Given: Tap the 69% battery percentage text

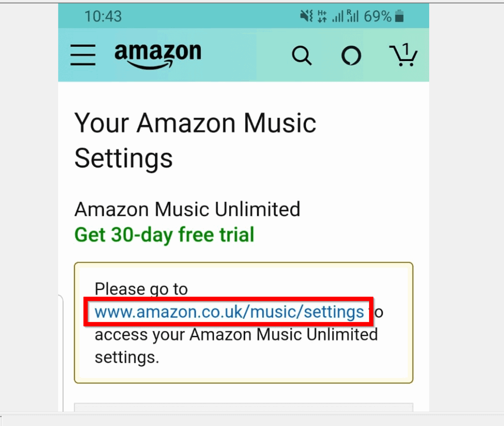Looking at the screenshot, I should click(x=377, y=16).
